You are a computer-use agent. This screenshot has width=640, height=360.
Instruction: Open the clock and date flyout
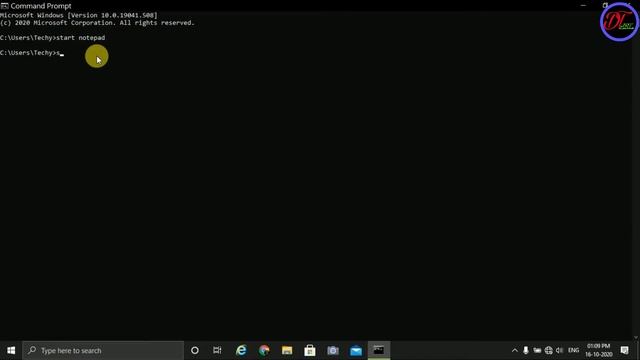(599, 350)
